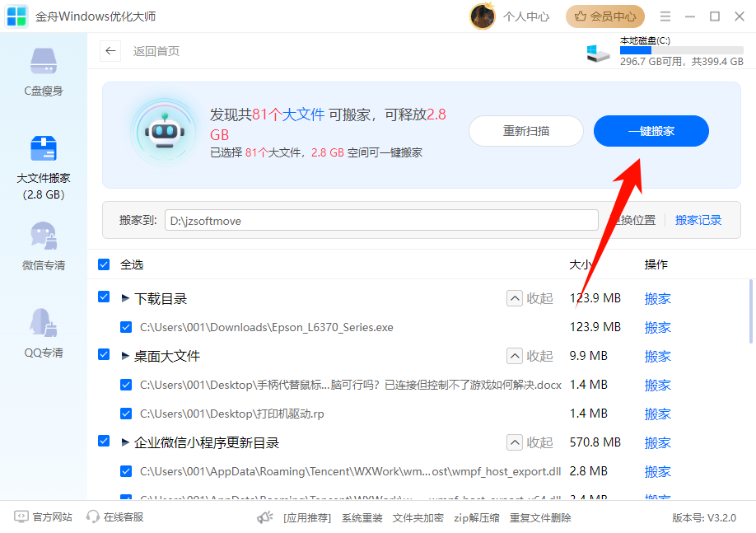
Task: Open the hamburger menu near window controls
Action: point(665,16)
